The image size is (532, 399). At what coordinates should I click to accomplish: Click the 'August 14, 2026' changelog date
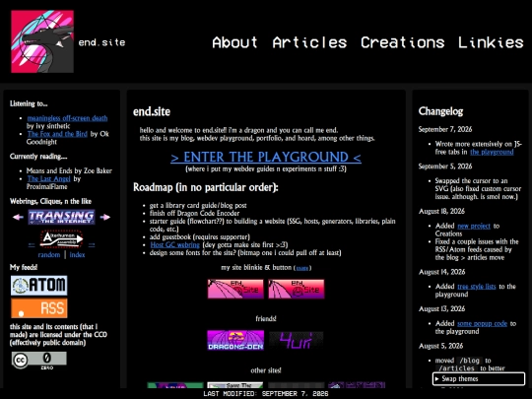pos(441,272)
